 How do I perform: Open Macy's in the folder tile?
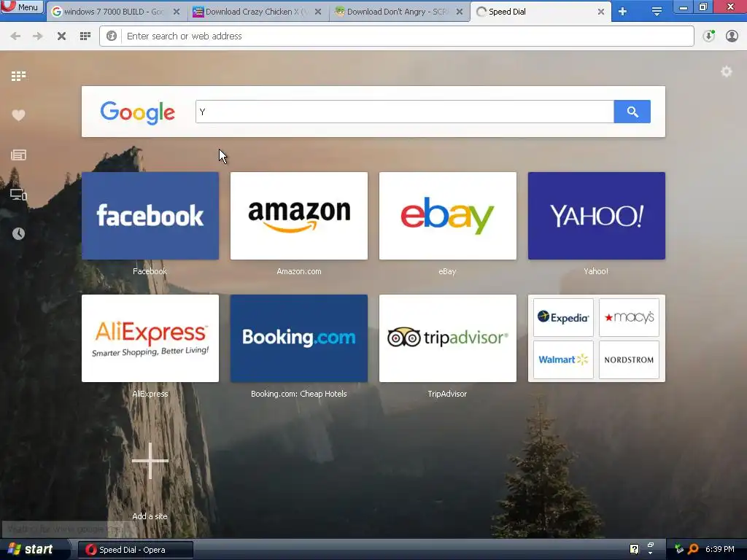coord(629,317)
